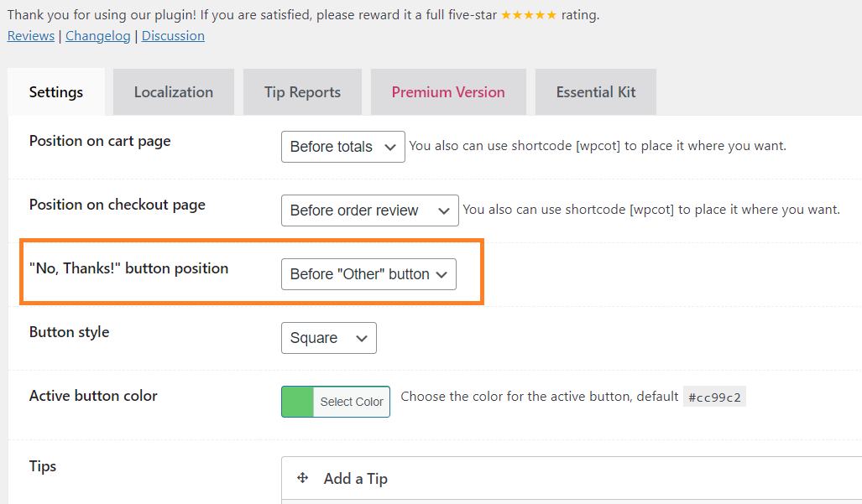862x504 pixels.
Task: Open the Button style Square dropdown
Action: click(329, 338)
